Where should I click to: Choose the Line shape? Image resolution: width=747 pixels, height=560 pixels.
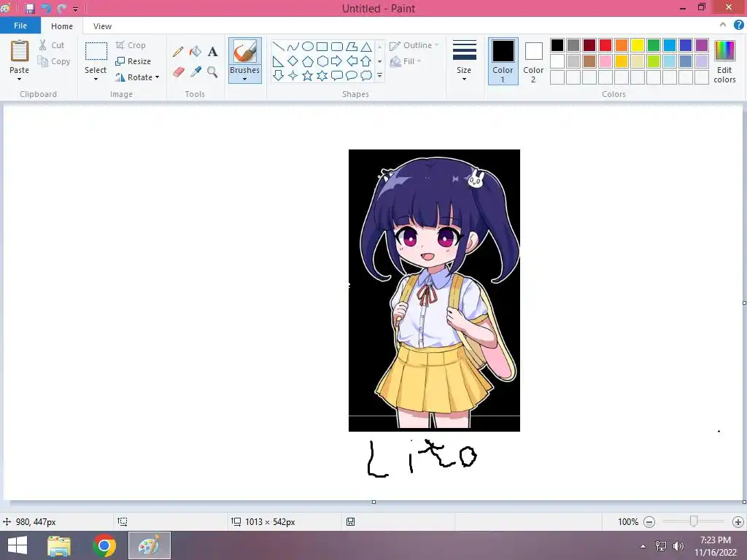pyautogui.click(x=278, y=47)
